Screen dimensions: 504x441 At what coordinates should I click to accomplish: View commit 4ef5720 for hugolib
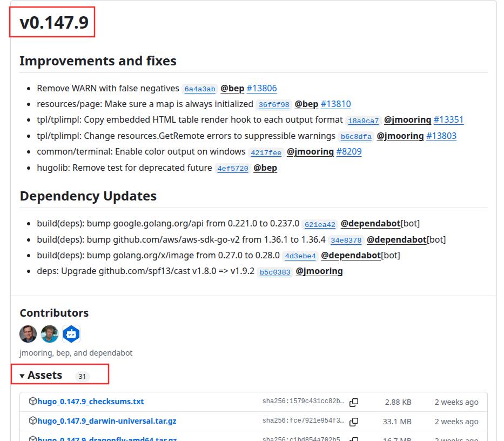pyautogui.click(x=232, y=169)
